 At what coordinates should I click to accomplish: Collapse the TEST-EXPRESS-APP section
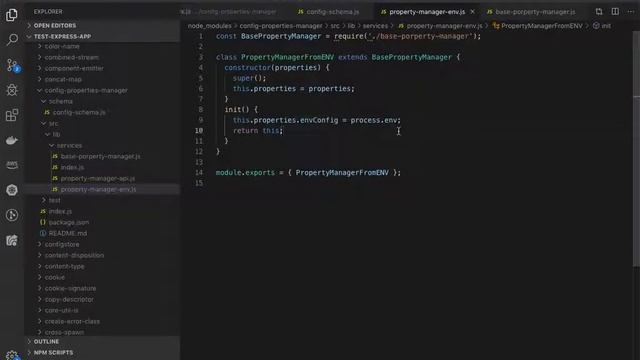(x=102, y=36)
